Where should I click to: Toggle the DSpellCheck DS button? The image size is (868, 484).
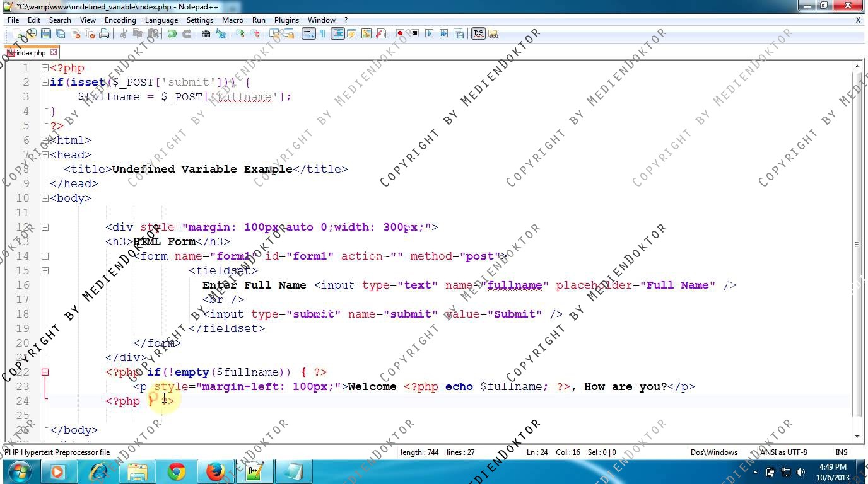click(x=478, y=34)
